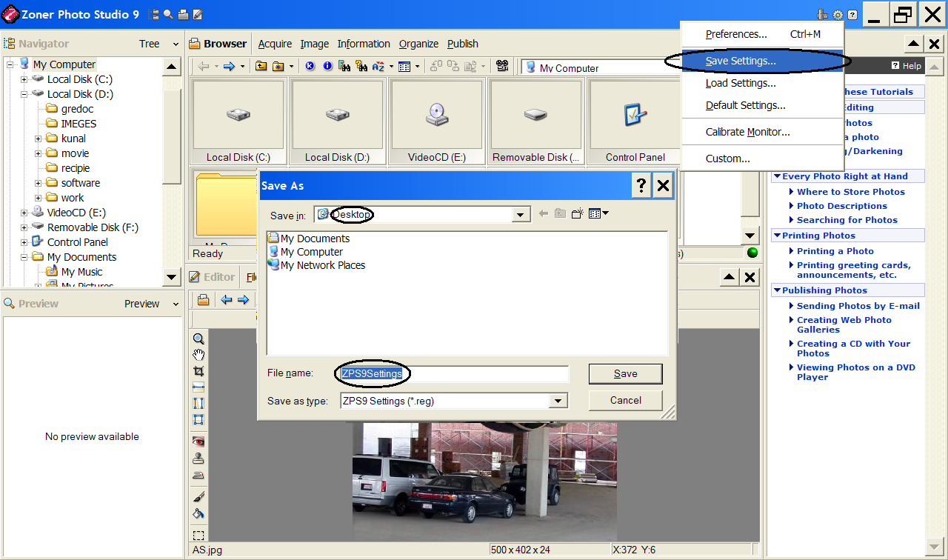The image size is (948, 560).
Task: Click the File name input field
Action: click(x=453, y=373)
